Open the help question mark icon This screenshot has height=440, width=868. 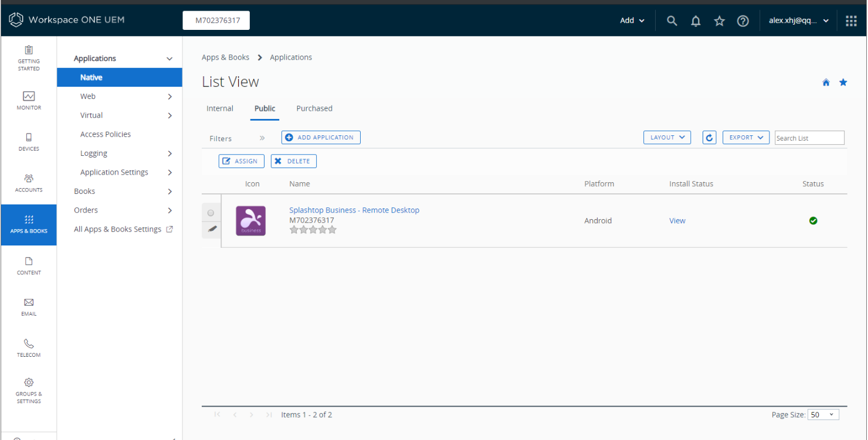pyautogui.click(x=743, y=21)
